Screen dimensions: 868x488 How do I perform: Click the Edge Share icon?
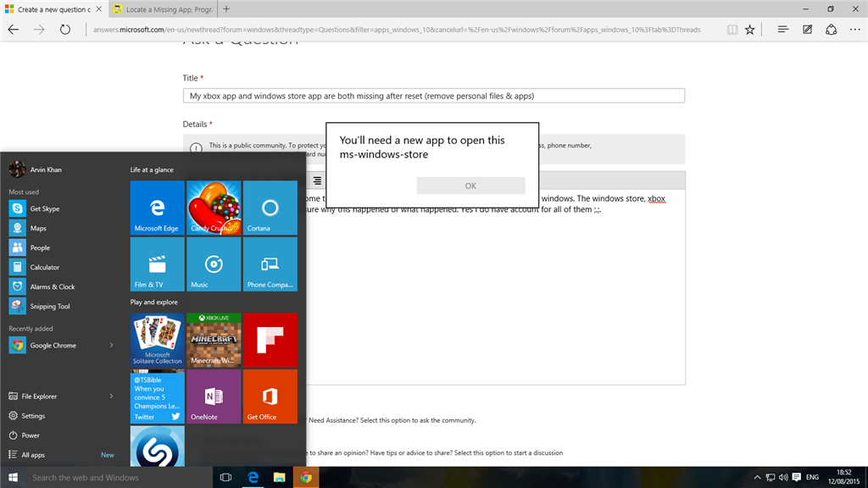pyautogui.click(x=831, y=30)
